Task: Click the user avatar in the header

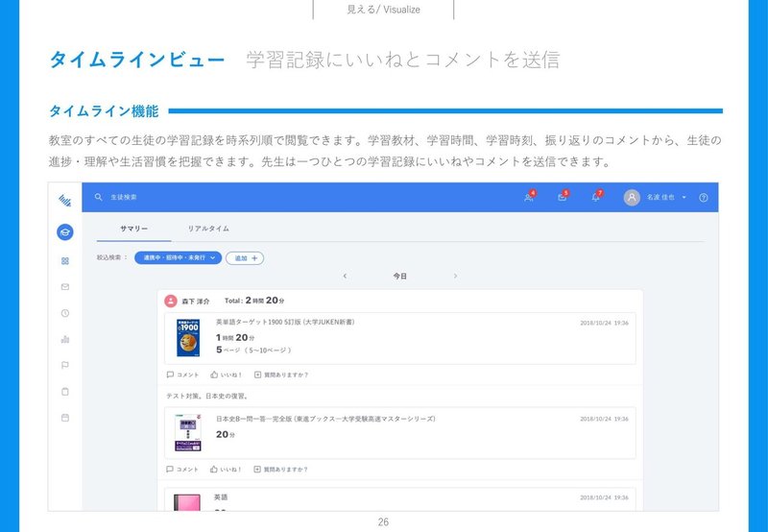Action: coord(632,198)
